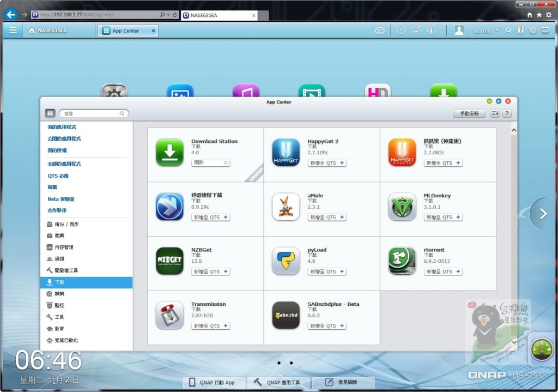Open the external devices icon in top bar
Screen dimensions: 558x392
tap(416, 31)
